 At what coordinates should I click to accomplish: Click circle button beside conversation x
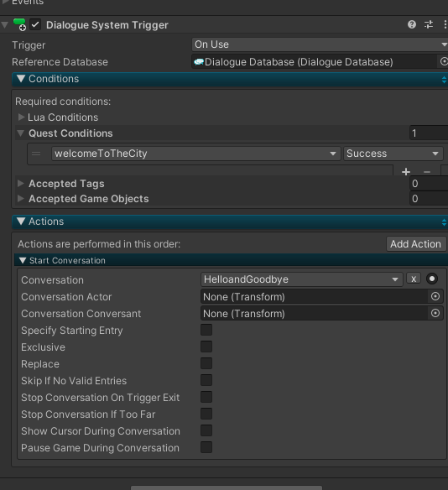tap(432, 279)
